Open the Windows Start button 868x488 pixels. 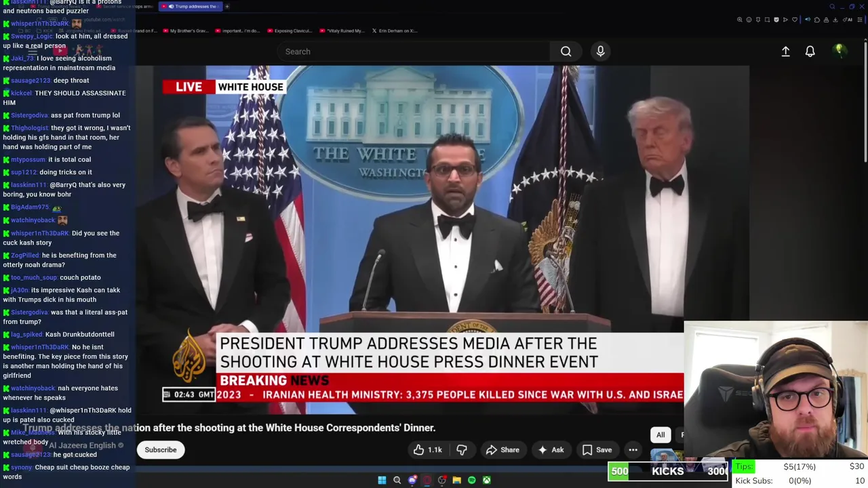tap(382, 480)
